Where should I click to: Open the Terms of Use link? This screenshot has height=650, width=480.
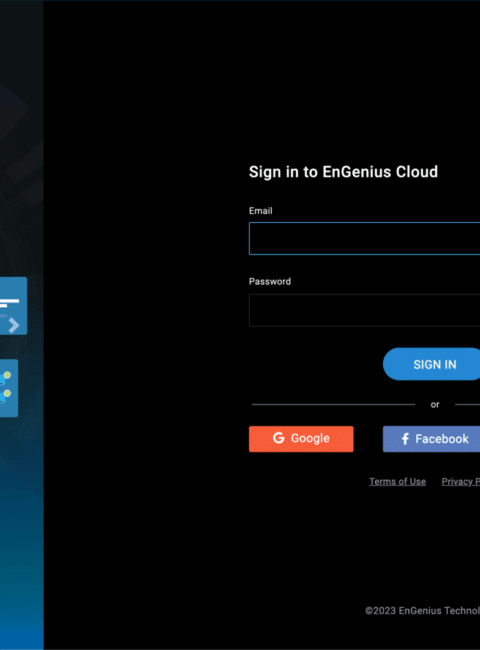tap(398, 481)
